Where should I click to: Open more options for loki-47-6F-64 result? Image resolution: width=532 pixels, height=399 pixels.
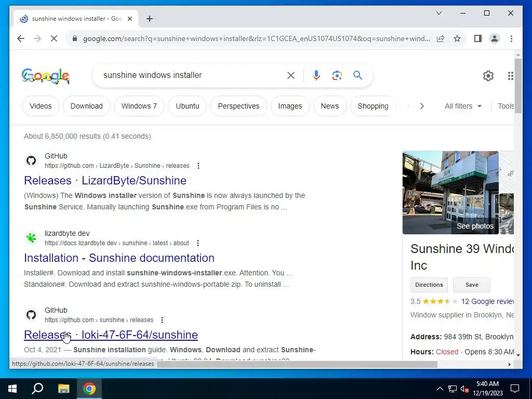coord(162,320)
